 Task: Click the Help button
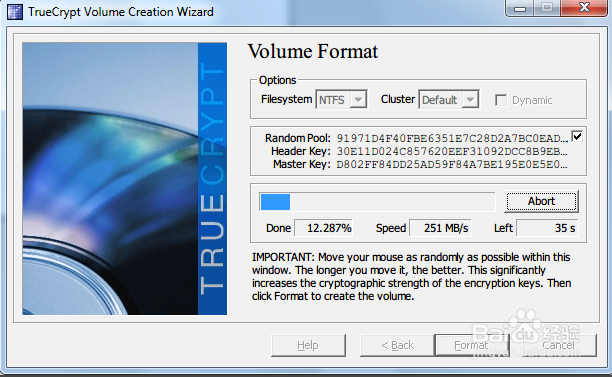click(x=308, y=345)
